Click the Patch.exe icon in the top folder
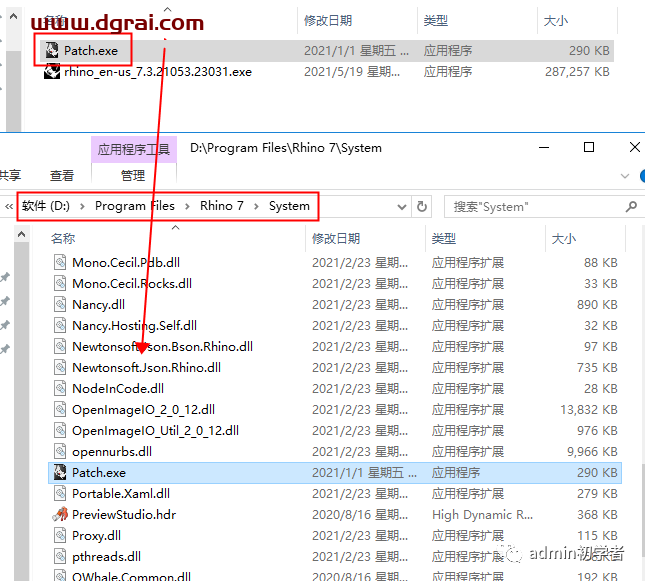Screen dimensions: 645x581 click(x=52, y=50)
